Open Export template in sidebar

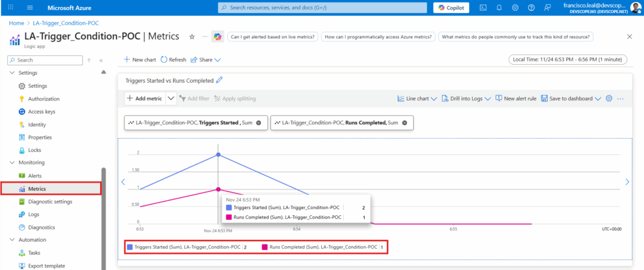pyautogui.click(x=47, y=266)
